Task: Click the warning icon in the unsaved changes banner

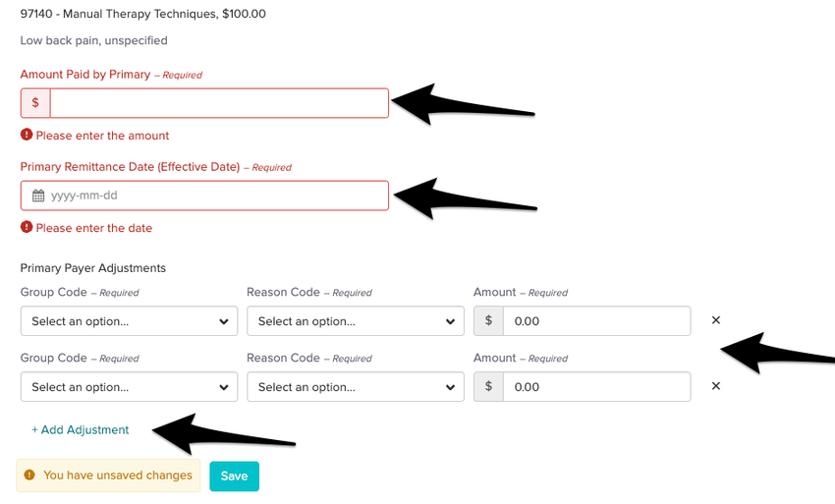Action: tap(29, 475)
